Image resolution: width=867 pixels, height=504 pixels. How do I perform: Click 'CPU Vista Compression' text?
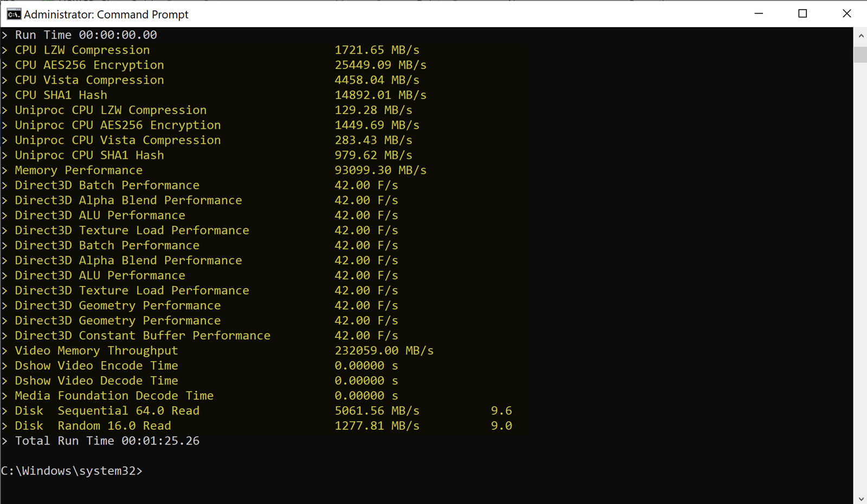[x=89, y=80]
